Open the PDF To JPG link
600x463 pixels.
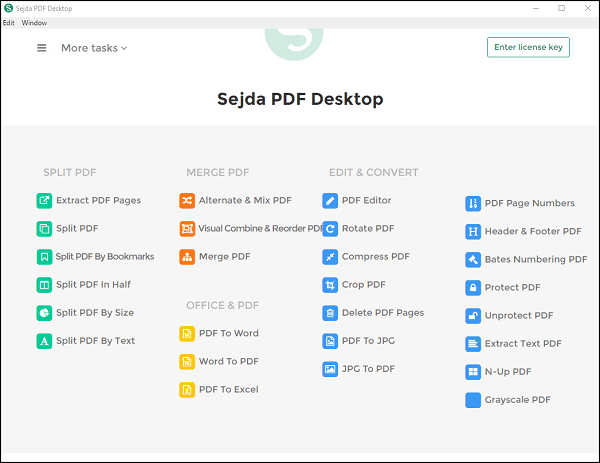tap(368, 341)
